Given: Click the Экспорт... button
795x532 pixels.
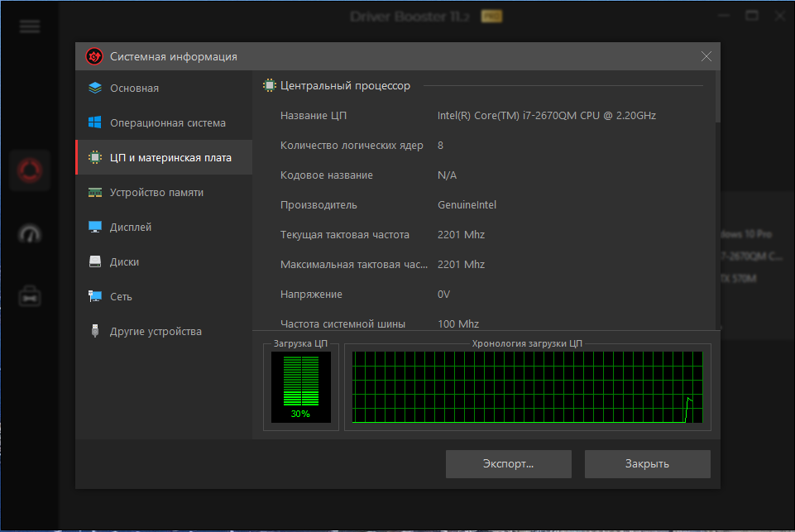Looking at the screenshot, I should pos(509,464).
